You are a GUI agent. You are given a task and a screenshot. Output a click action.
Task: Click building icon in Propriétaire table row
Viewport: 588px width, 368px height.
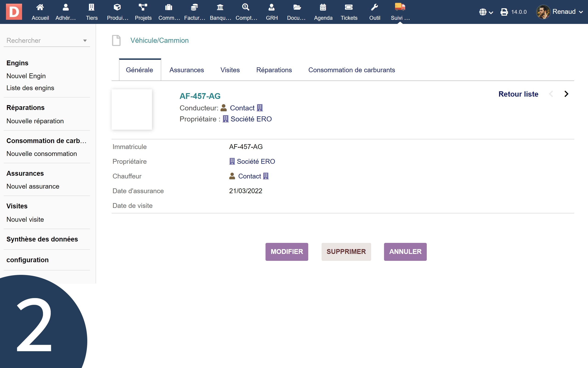click(x=232, y=161)
